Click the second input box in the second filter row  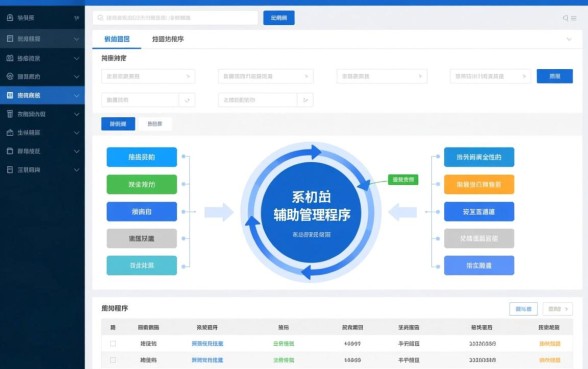click(258, 100)
